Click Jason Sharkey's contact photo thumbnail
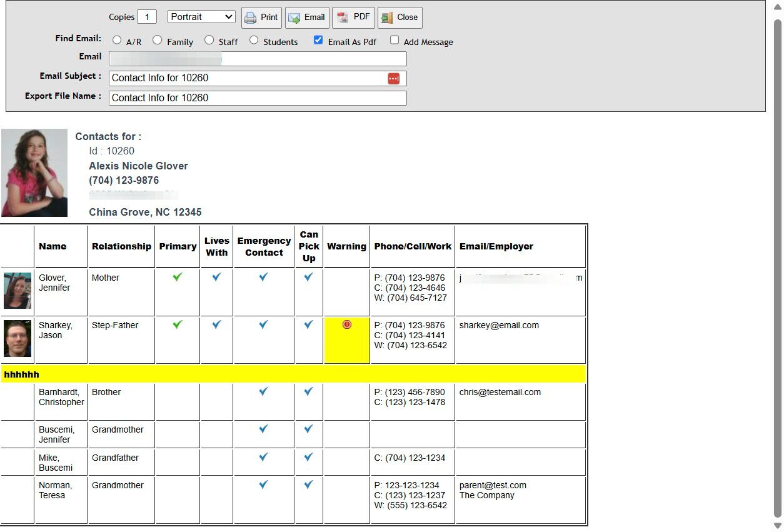This screenshot has height=532, width=784. [x=18, y=339]
